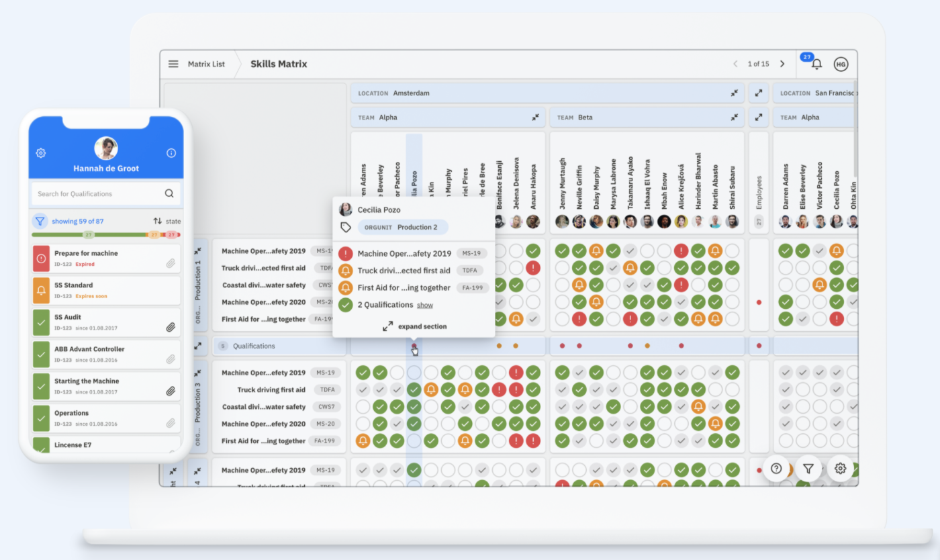The image size is (940, 560).
Task: Click the notifications bell icon
Action: [816, 64]
